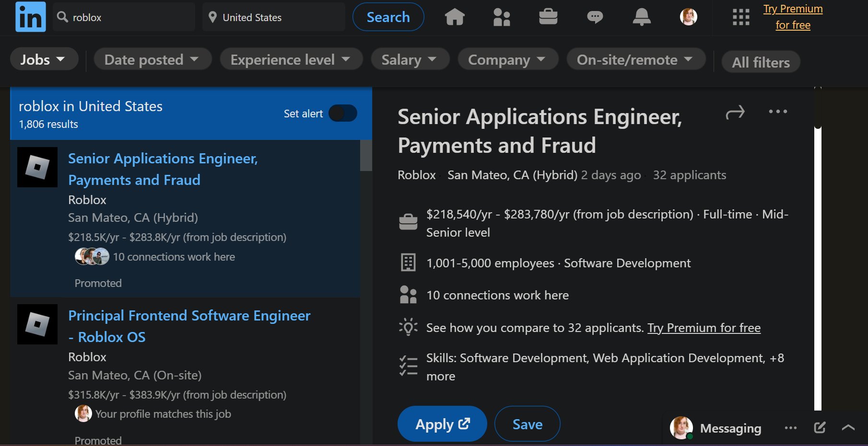Click the salary briefcase icon in details
This screenshot has height=446, width=868.
click(408, 222)
